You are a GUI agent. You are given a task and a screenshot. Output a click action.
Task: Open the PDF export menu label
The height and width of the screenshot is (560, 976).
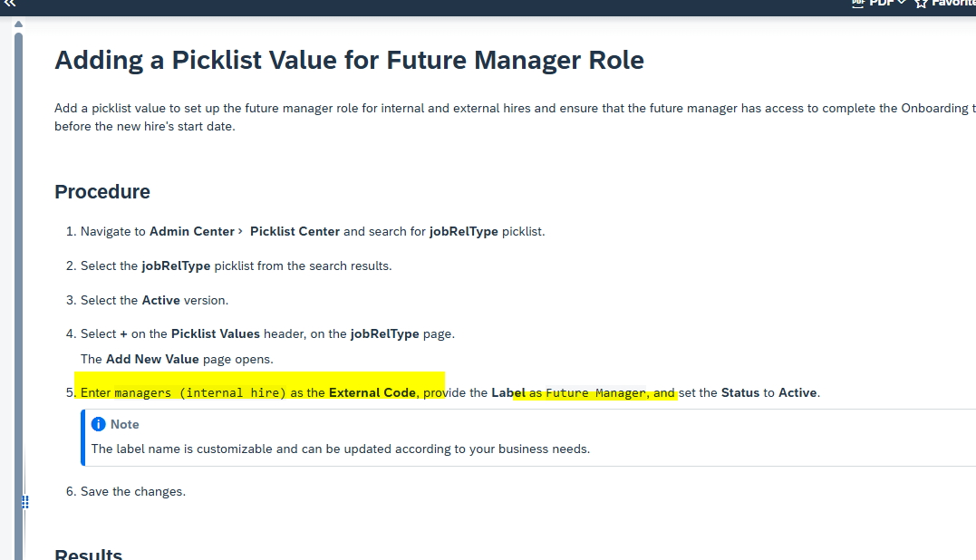[x=881, y=4]
